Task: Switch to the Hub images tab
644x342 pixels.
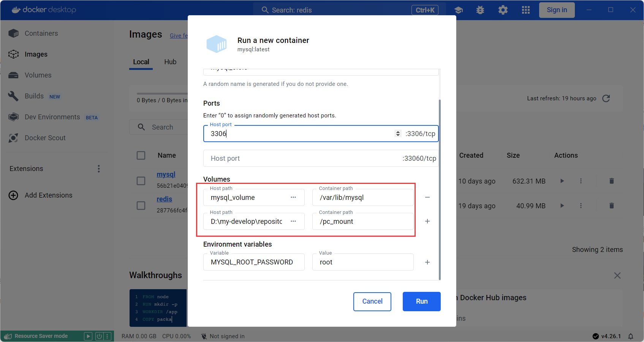Action: [170, 62]
